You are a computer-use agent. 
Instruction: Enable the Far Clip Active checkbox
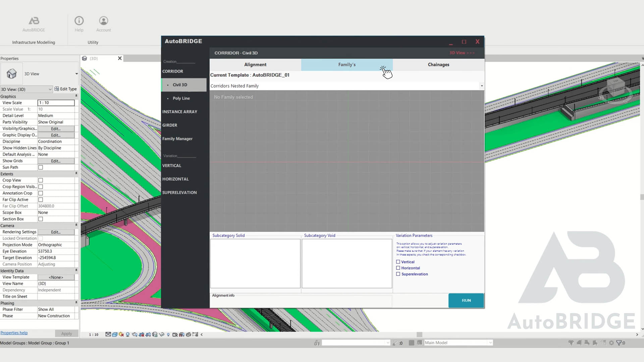tap(41, 200)
